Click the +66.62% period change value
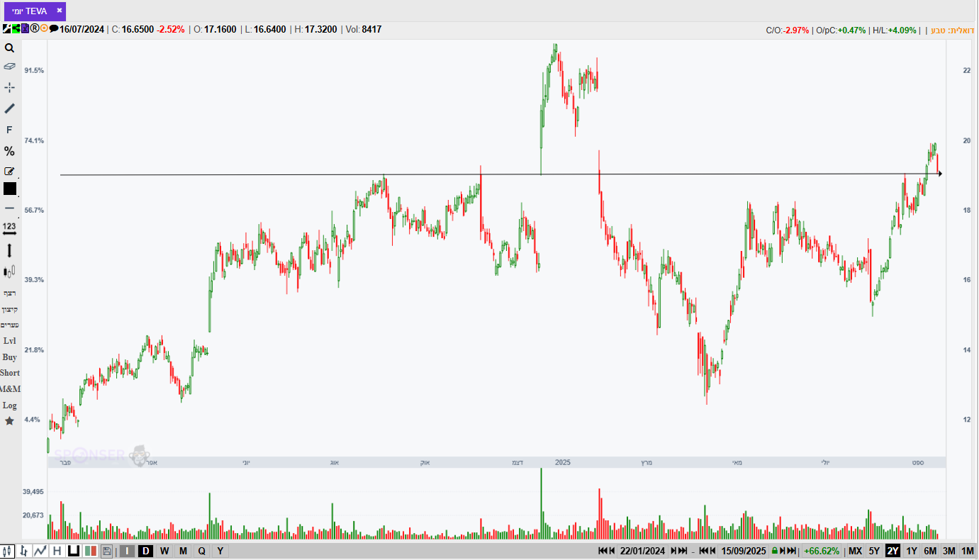Screen dimensions: 979x560 coord(822,551)
